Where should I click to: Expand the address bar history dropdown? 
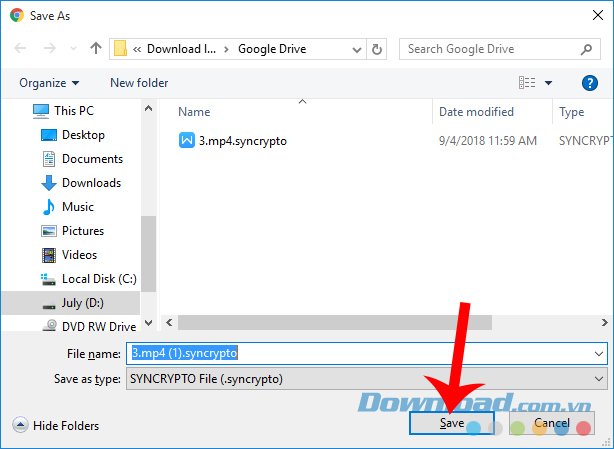[356, 49]
